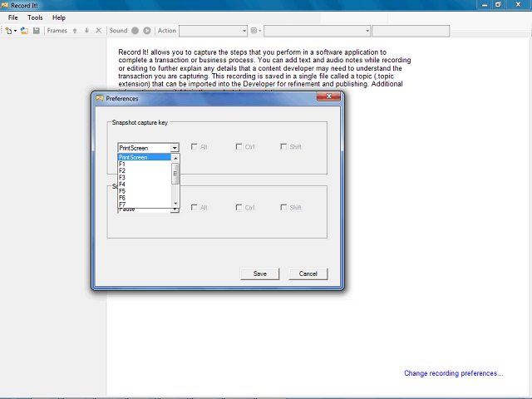This screenshot has width=532, height=399.
Task: Click the move frame up arrow
Action: pyautogui.click(x=75, y=31)
